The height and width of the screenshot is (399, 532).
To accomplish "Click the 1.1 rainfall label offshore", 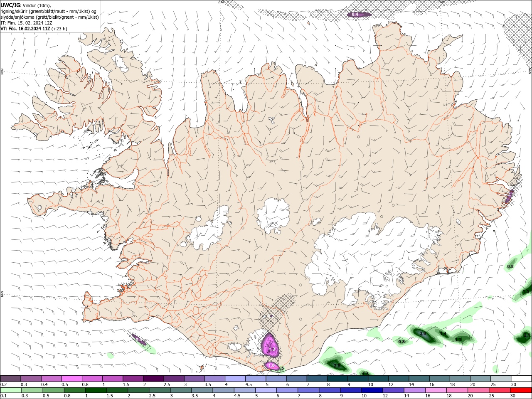I will 458,340.
